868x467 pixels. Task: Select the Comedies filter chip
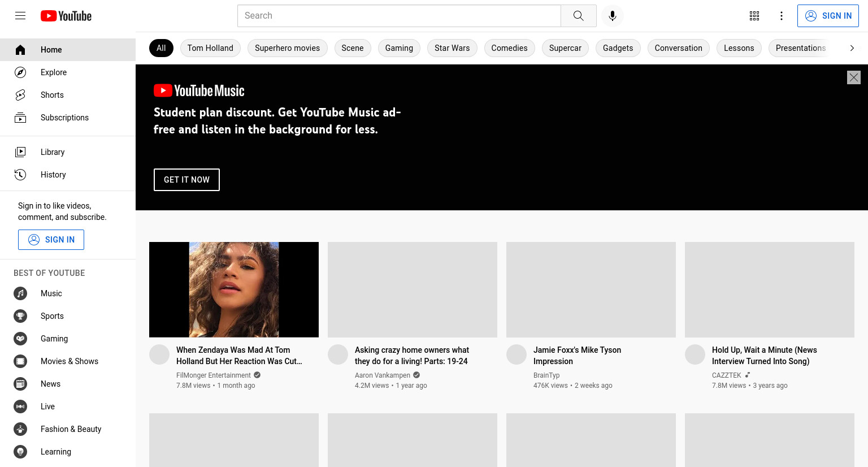coord(509,48)
